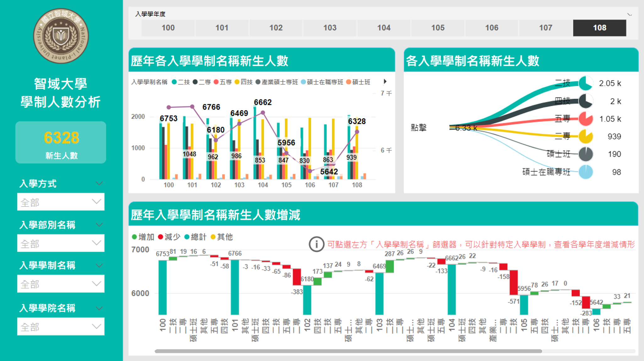This screenshot has height=361, width=644.
Task: Click the university logo emblem
Action: point(61,36)
